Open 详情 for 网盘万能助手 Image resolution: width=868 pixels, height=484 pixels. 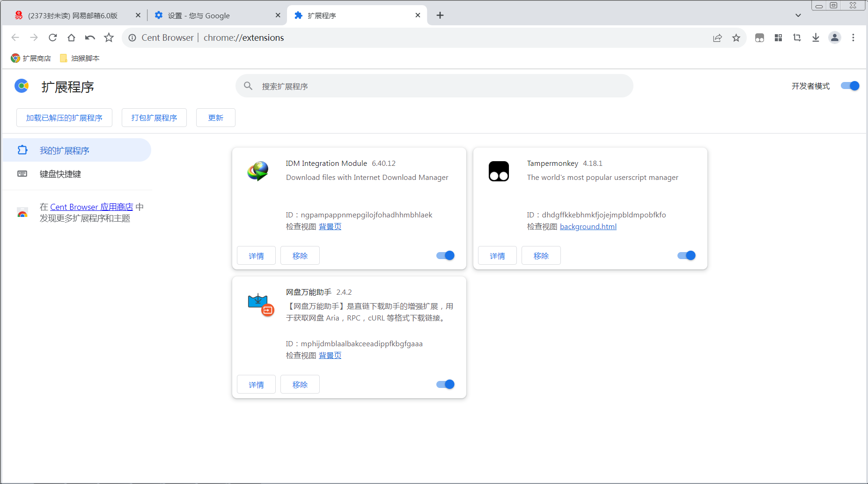256,384
